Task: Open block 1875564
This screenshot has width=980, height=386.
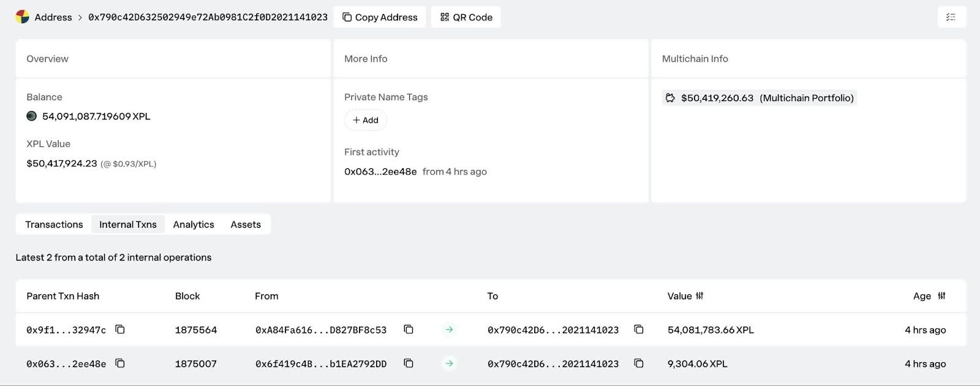Action: click(x=196, y=330)
